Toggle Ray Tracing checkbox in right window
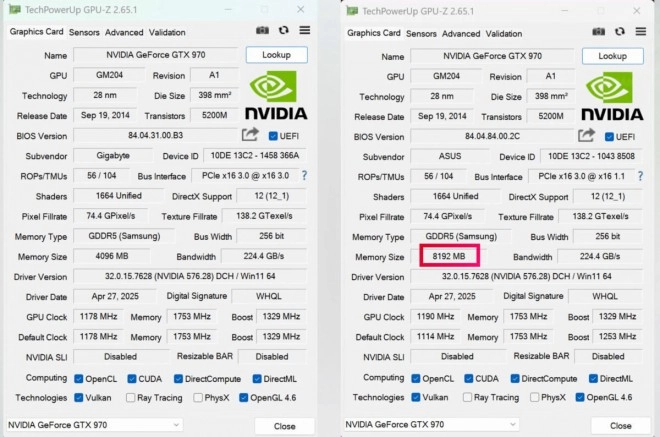 point(467,397)
